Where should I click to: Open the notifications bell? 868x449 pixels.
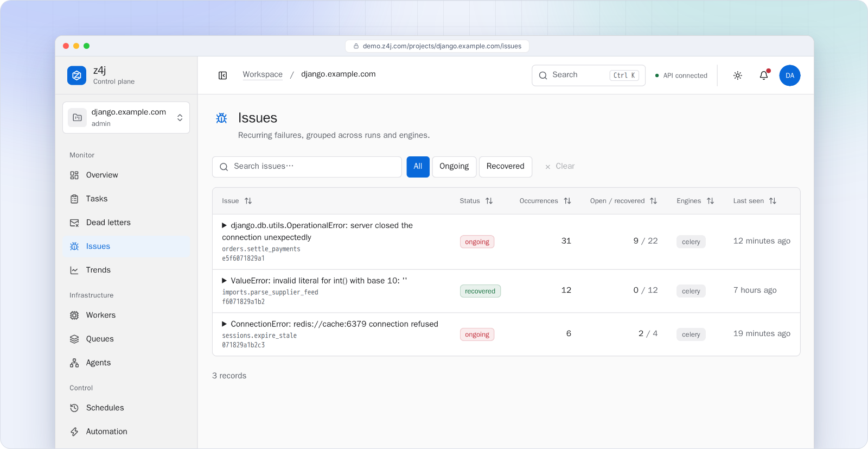coord(764,75)
